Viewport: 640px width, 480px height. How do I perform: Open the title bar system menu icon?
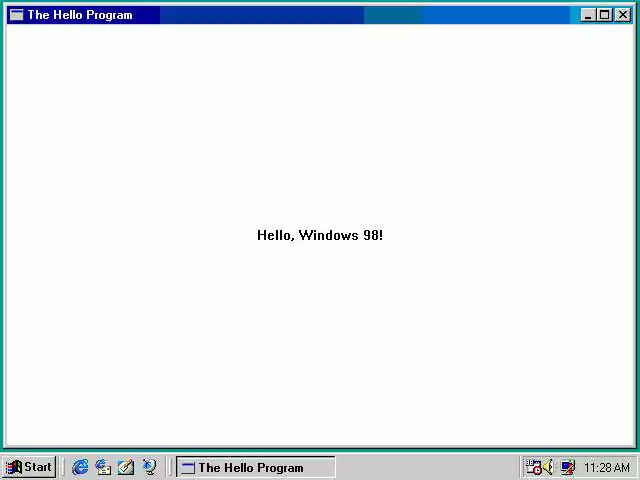click(x=16, y=15)
